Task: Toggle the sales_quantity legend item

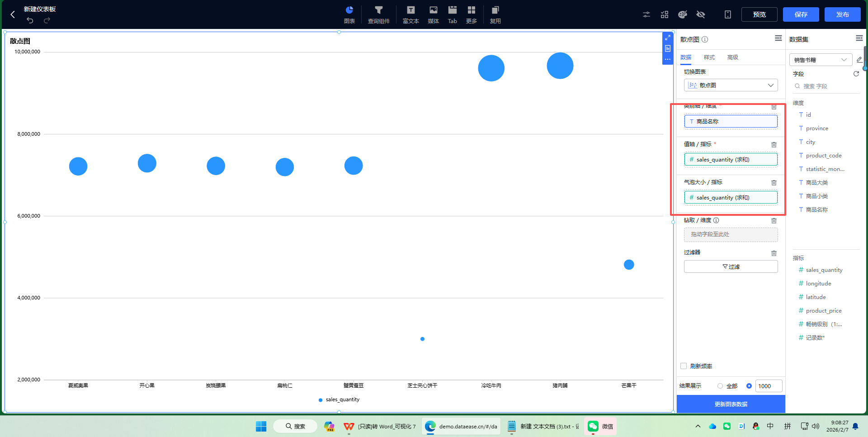Action: pos(339,399)
